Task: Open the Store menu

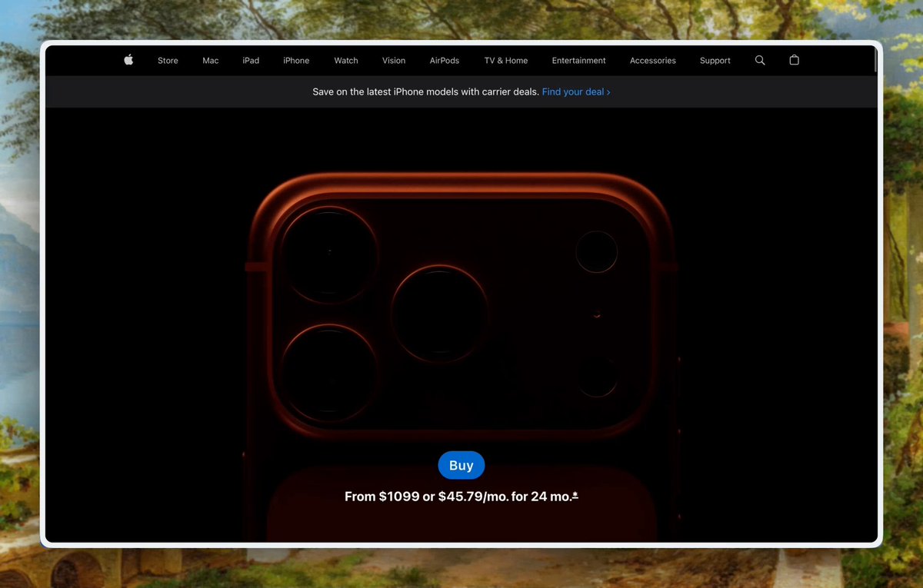Action: coord(168,61)
